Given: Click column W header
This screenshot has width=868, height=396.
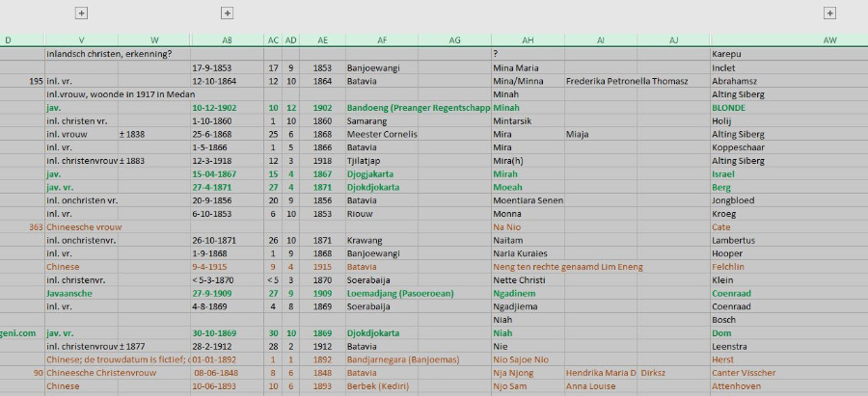Looking at the screenshot, I should point(154,40).
